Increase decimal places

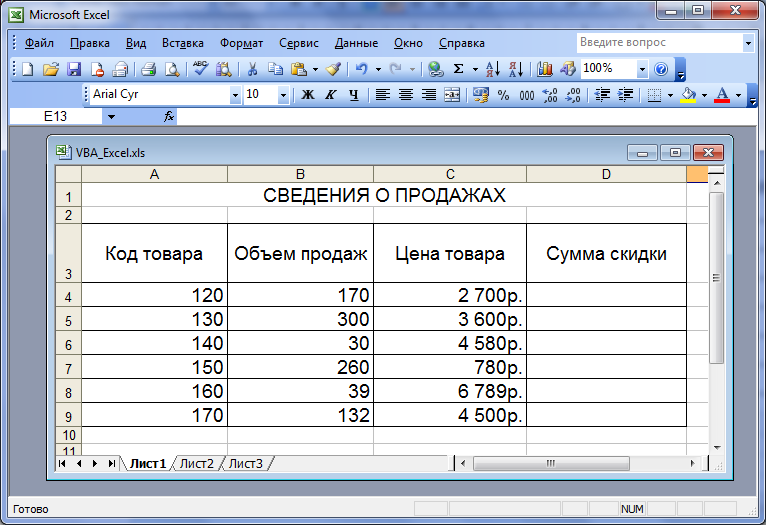550,95
